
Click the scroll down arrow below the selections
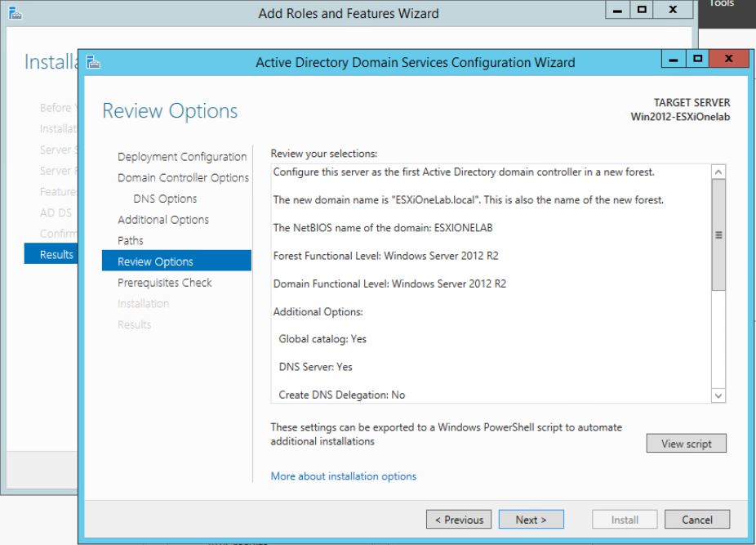point(717,395)
